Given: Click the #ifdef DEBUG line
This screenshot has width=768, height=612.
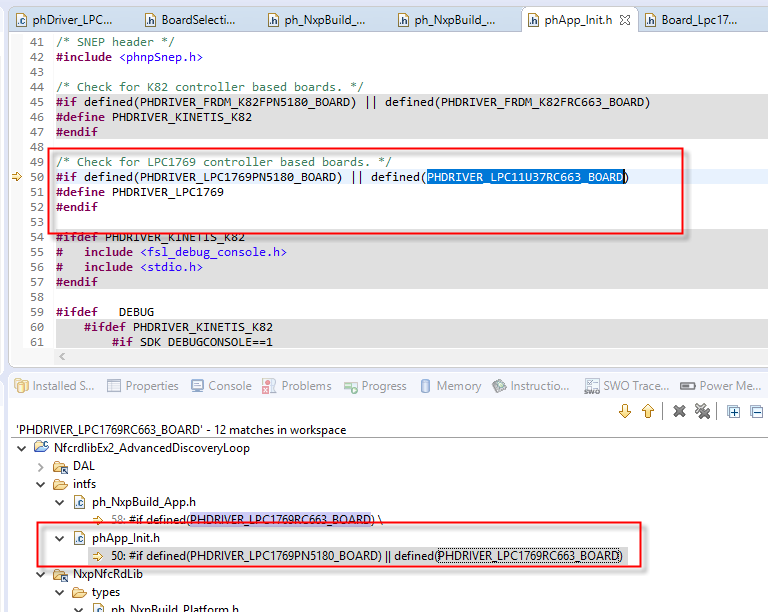Looking at the screenshot, I should click(x=105, y=312).
